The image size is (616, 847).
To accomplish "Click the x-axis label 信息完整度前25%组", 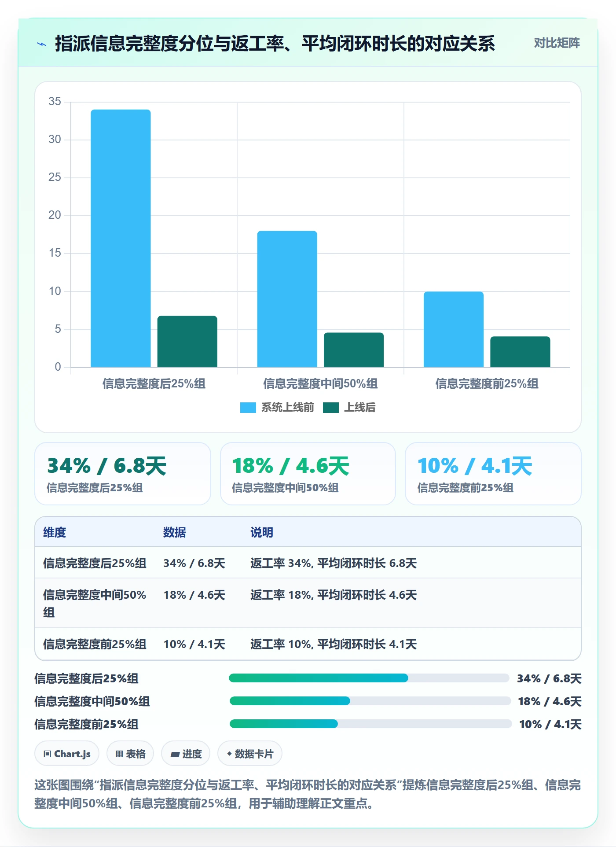I will 487,384.
